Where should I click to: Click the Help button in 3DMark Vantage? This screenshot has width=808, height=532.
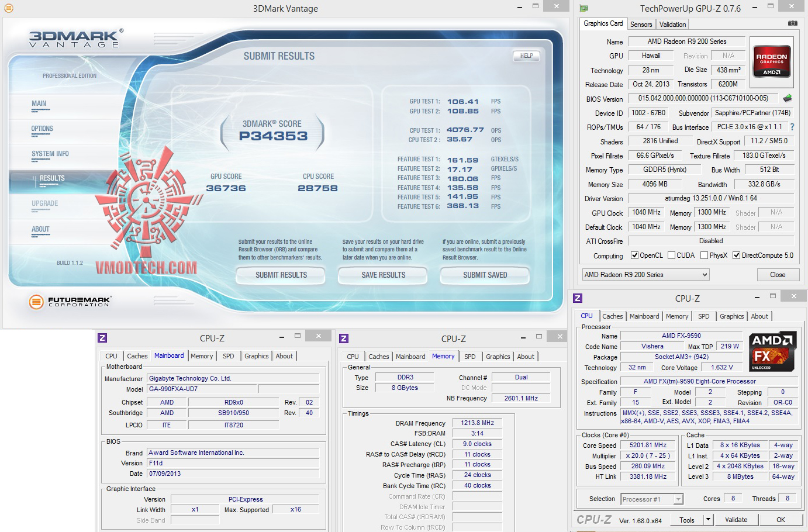pyautogui.click(x=526, y=56)
